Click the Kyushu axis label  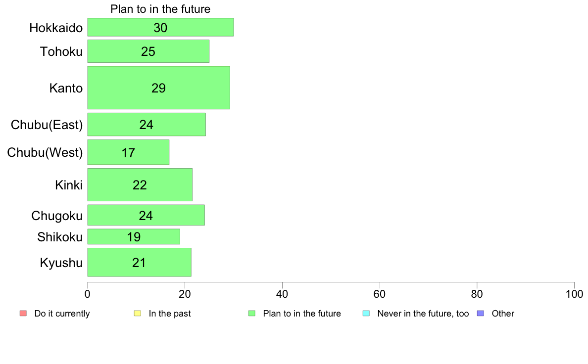pyautogui.click(x=61, y=263)
